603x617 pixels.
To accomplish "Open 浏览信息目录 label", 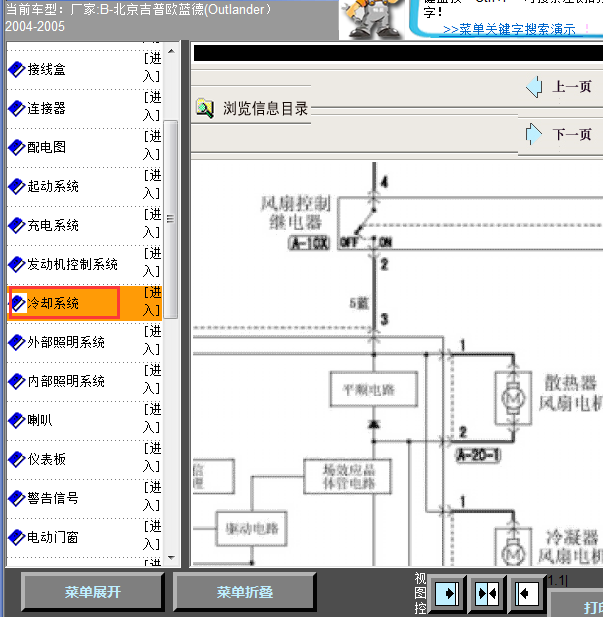I will tap(265, 109).
